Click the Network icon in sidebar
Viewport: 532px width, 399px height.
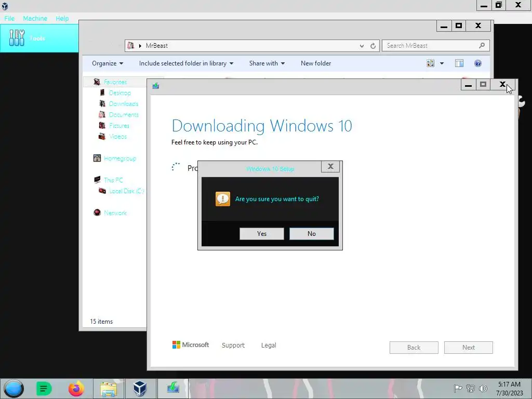pos(97,212)
